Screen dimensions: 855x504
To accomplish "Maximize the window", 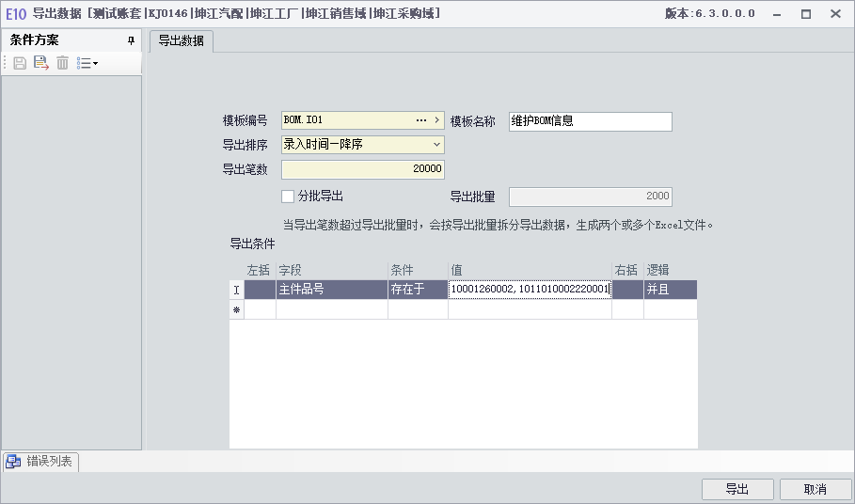I will coord(806,14).
